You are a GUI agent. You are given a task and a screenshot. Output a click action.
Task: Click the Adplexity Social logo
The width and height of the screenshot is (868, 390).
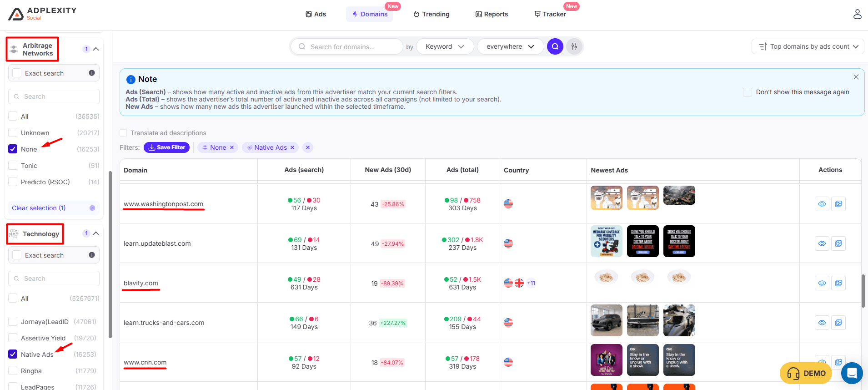[42, 14]
